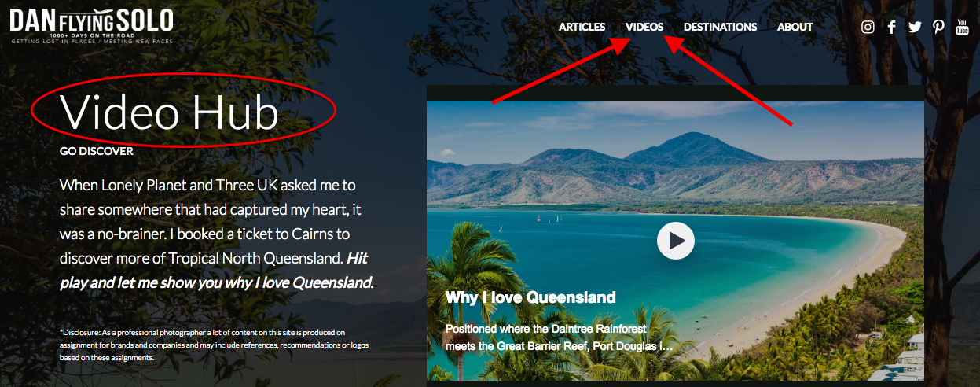
Task: Select the About menu item
Action: [795, 27]
